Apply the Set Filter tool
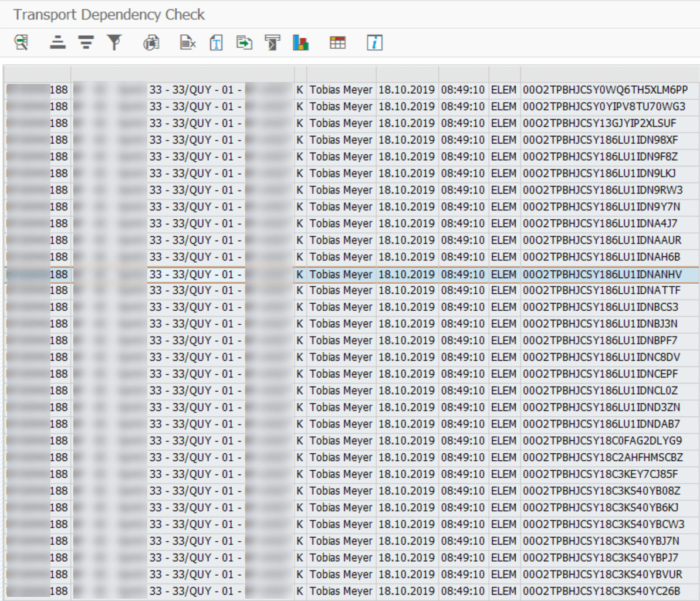700x601 pixels. [x=114, y=42]
